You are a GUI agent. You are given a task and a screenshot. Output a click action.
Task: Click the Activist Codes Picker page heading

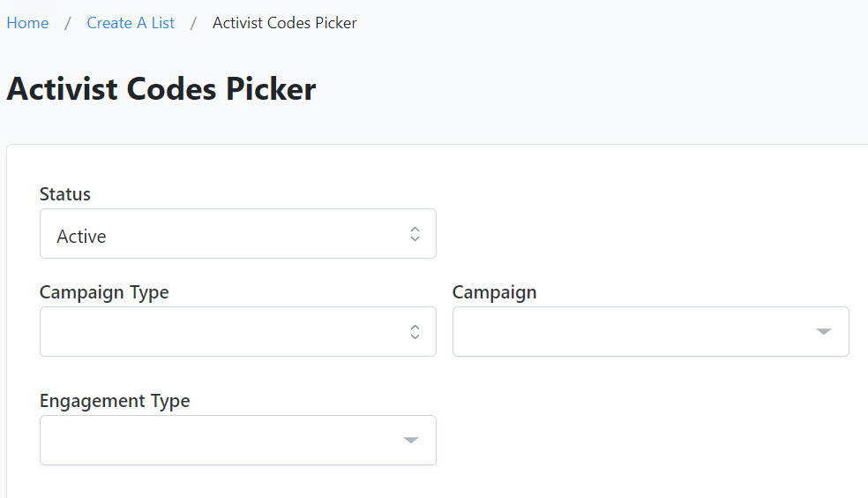pos(161,88)
